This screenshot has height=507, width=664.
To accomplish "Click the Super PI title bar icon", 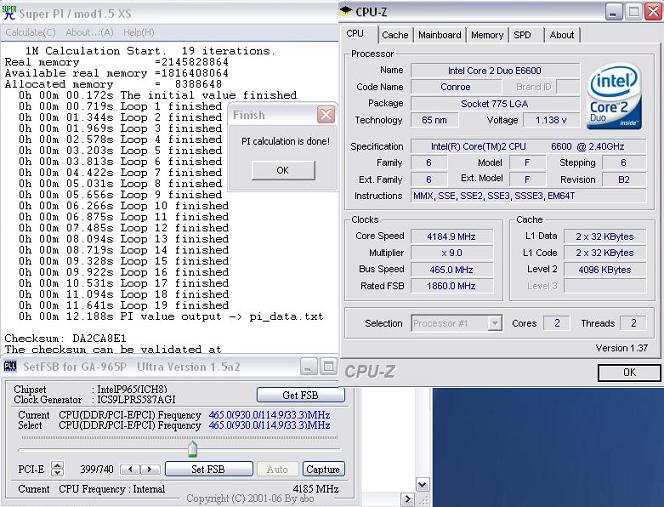I will [8, 11].
